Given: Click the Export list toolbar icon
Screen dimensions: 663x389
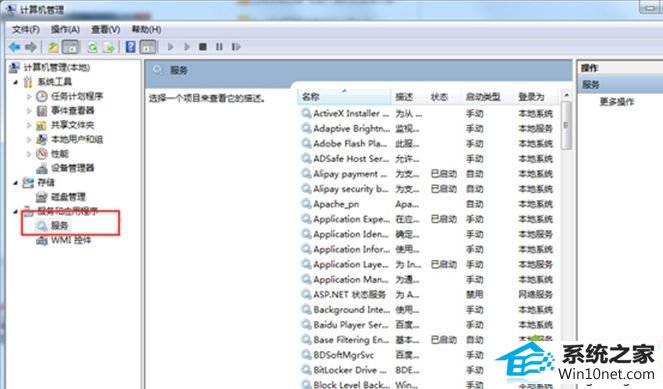Looking at the screenshot, I should 109,47.
